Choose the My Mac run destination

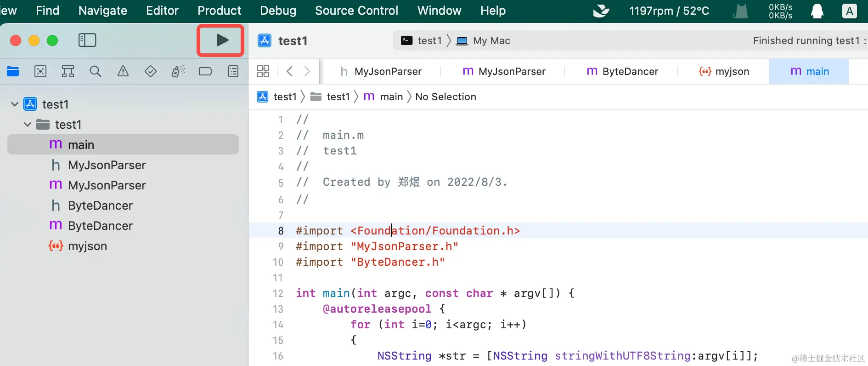pos(483,40)
